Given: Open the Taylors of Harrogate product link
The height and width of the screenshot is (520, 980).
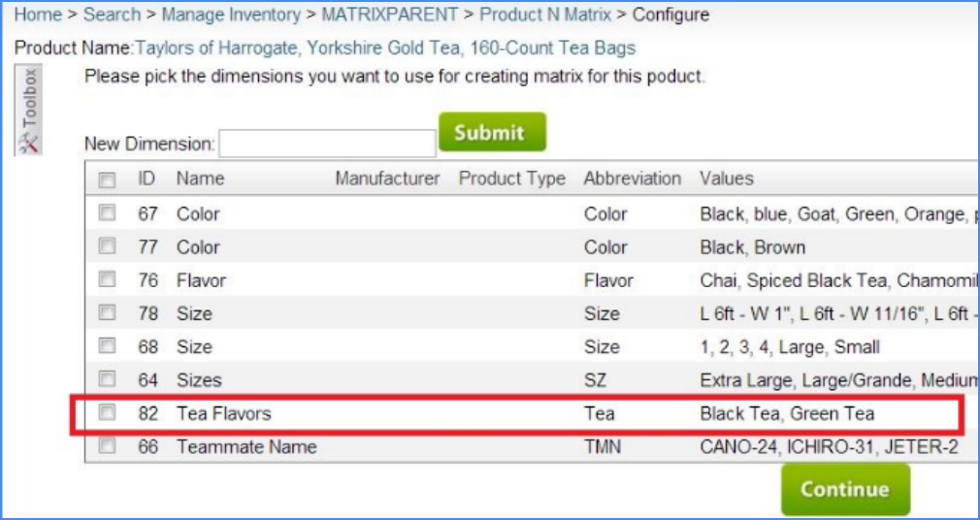Looking at the screenshot, I should click(385, 48).
